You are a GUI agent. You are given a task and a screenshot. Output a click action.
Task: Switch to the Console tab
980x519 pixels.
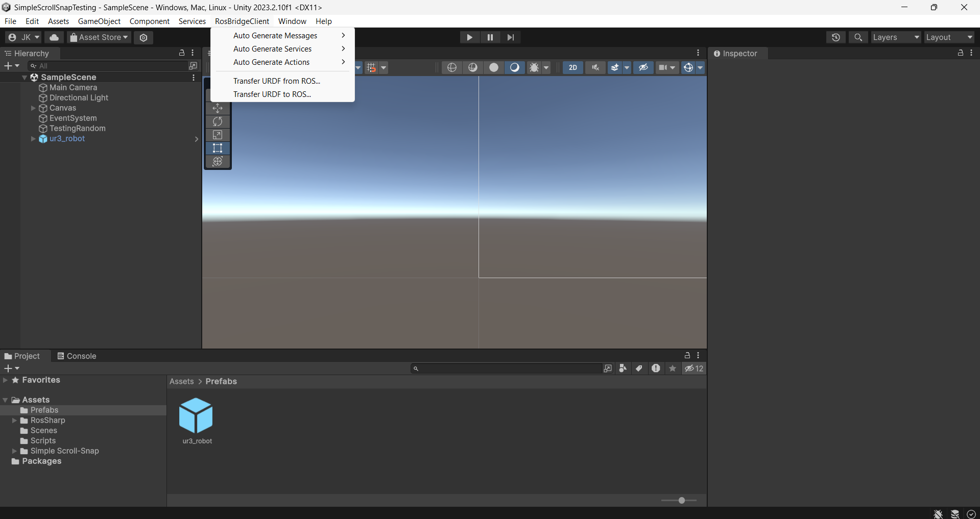pyautogui.click(x=77, y=356)
